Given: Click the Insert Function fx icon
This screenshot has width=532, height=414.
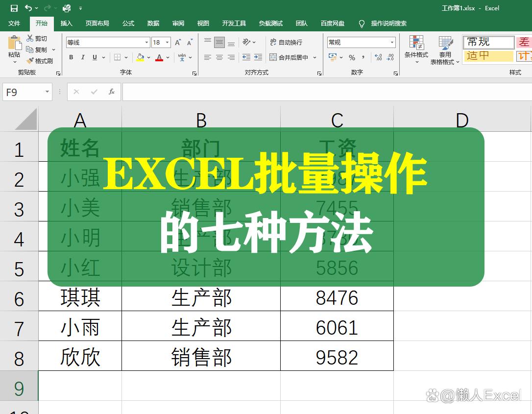Looking at the screenshot, I should coord(112,92).
